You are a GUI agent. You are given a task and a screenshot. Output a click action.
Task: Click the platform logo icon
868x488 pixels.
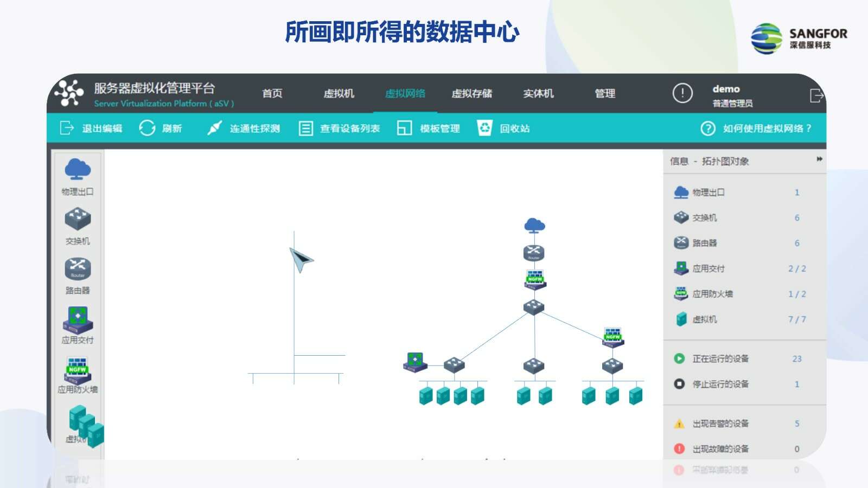click(69, 93)
